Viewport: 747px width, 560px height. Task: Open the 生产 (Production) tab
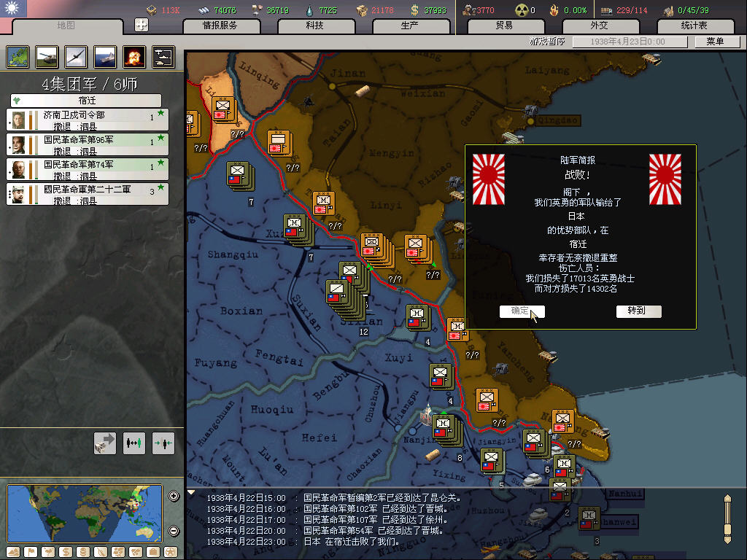(x=410, y=26)
